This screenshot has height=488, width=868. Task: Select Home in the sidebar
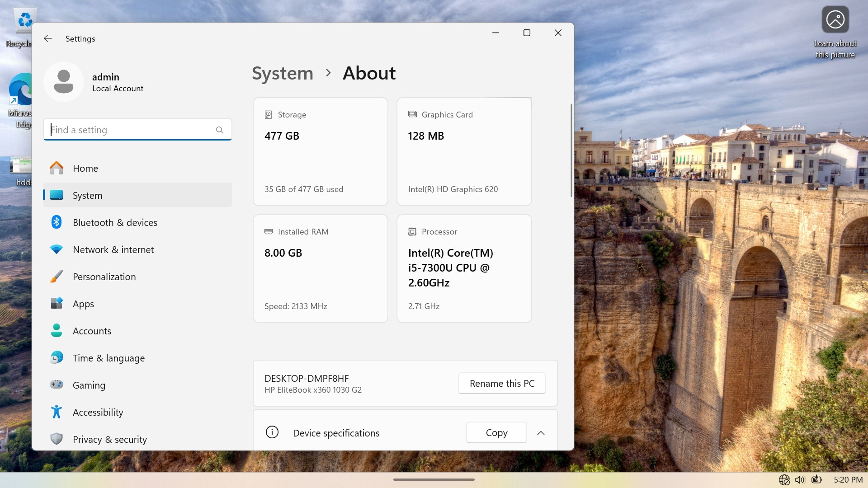pos(85,168)
